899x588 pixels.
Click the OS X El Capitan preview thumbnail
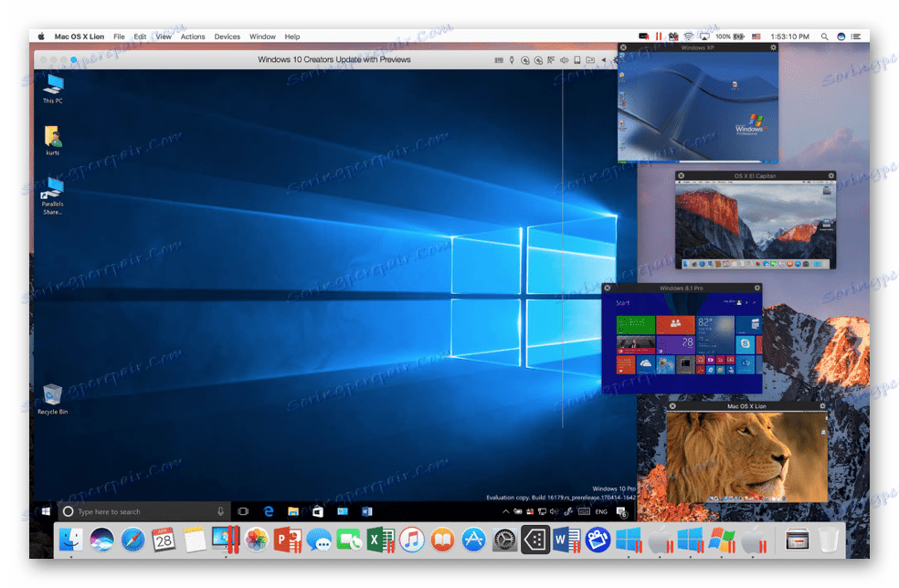pyautogui.click(x=756, y=225)
